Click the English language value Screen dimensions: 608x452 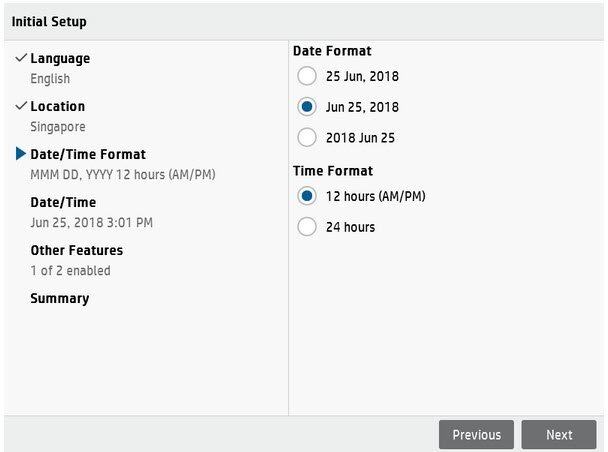pos(50,79)
